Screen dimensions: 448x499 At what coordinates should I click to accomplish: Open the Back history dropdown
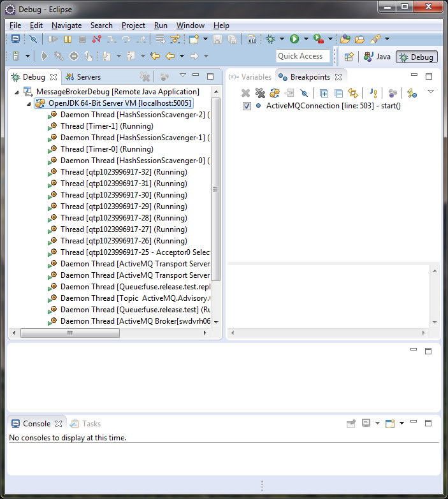click(182, 56)
